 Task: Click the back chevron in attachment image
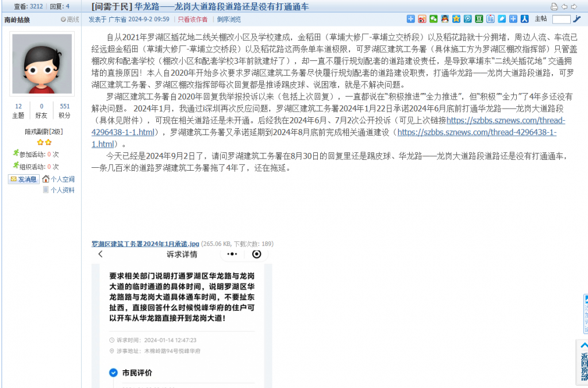(101, 254)
